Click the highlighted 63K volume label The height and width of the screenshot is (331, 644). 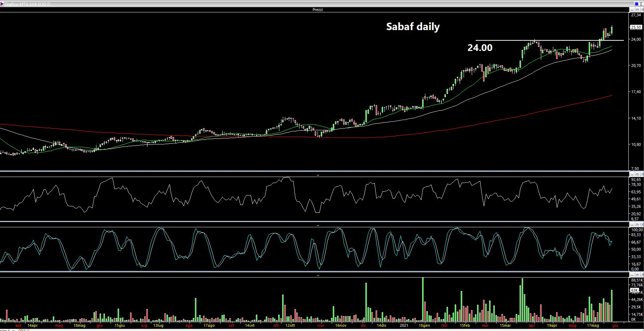pos(634,290)
